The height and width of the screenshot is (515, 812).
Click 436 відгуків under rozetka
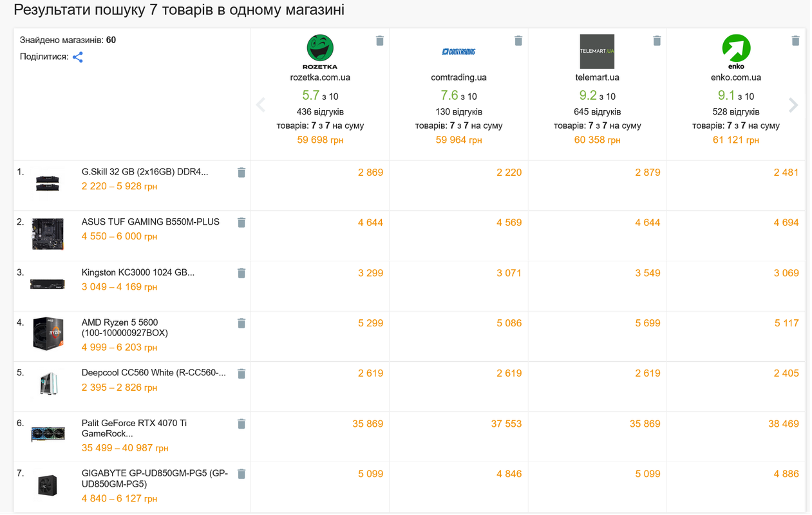(x=320, y=112)
